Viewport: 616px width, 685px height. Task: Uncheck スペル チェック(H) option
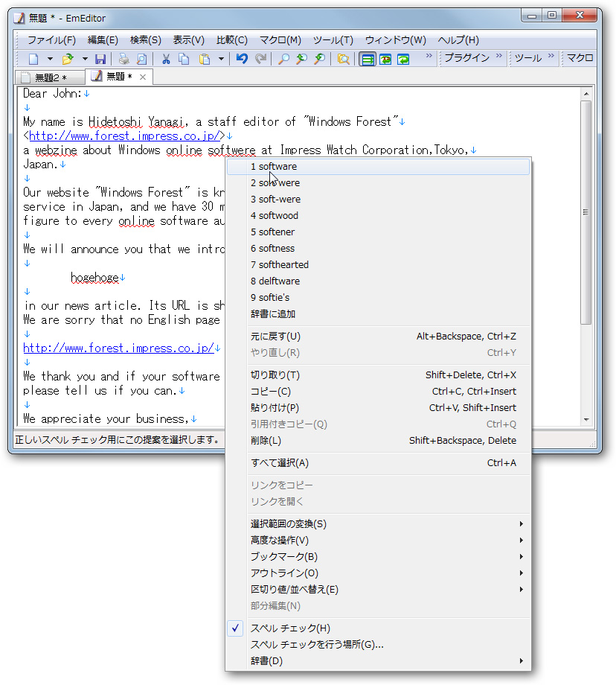pos(378,628)
